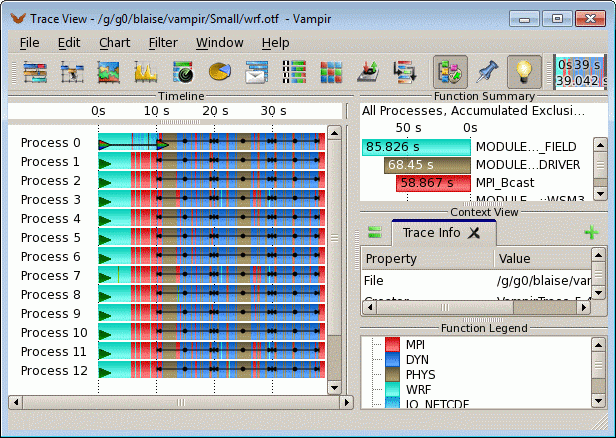The height and width of the screenshot is (438, 616).
Task: Open the Call Tree toolbar icon
Action: [x=405, y=72]
